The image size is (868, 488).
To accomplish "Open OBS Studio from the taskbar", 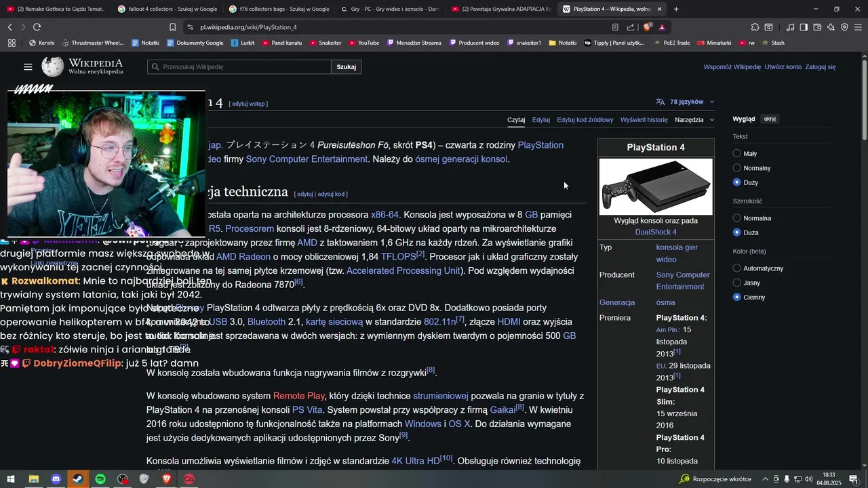I will (122, 479).
